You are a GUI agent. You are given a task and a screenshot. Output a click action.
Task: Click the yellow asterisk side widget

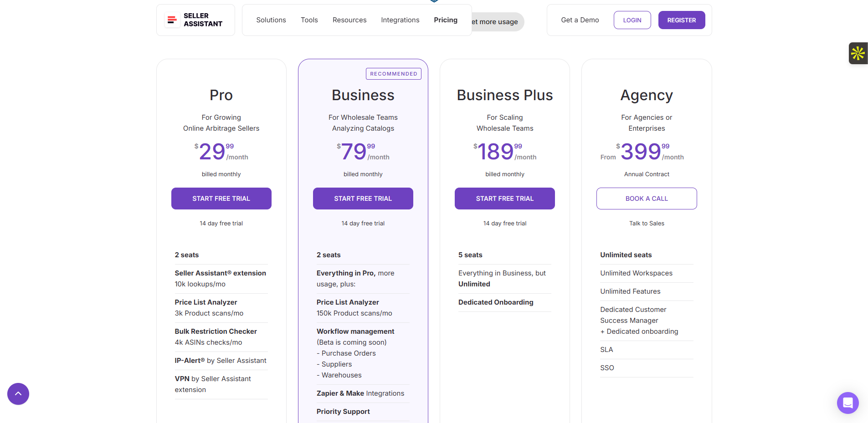tap(858, 53)
